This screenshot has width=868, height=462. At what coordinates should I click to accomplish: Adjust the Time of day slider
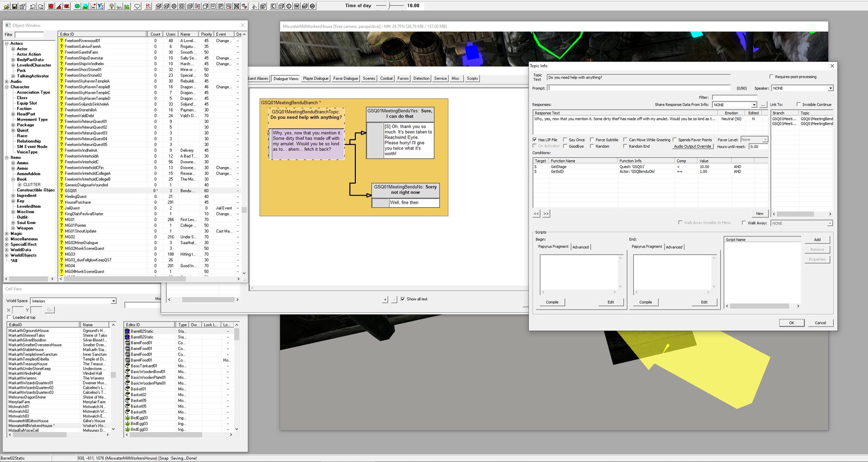click(389, 5)
